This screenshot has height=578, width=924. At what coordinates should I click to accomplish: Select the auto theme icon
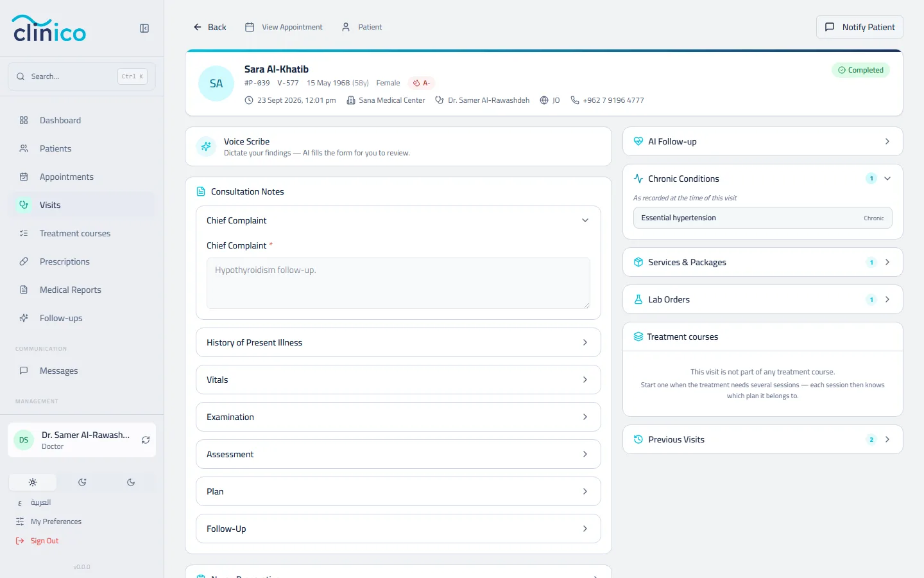pos(82,482)
